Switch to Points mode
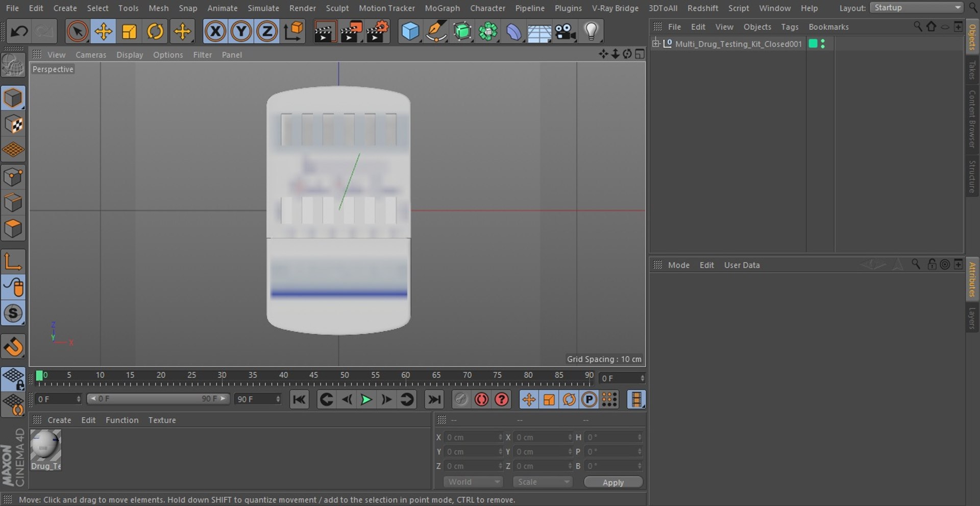 point(13,177)
